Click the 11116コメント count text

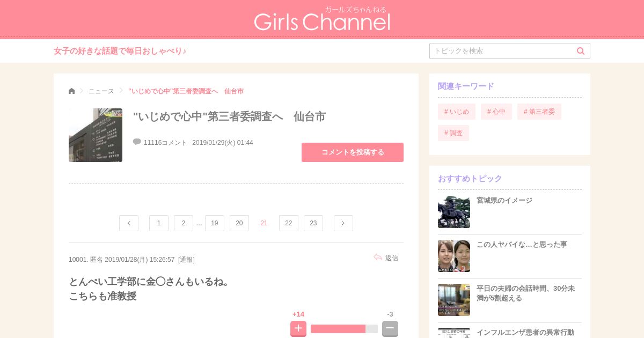(165, 143)
